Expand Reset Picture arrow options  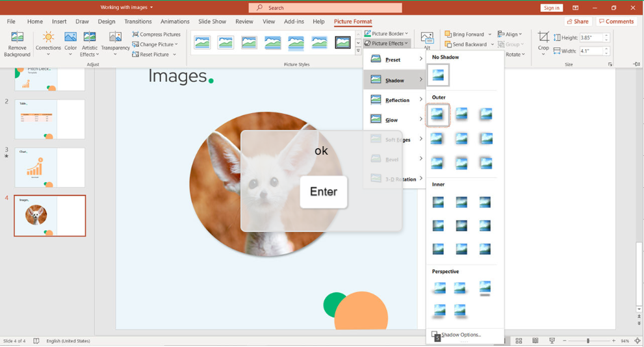pyautogui.click(x=175, y=54)
